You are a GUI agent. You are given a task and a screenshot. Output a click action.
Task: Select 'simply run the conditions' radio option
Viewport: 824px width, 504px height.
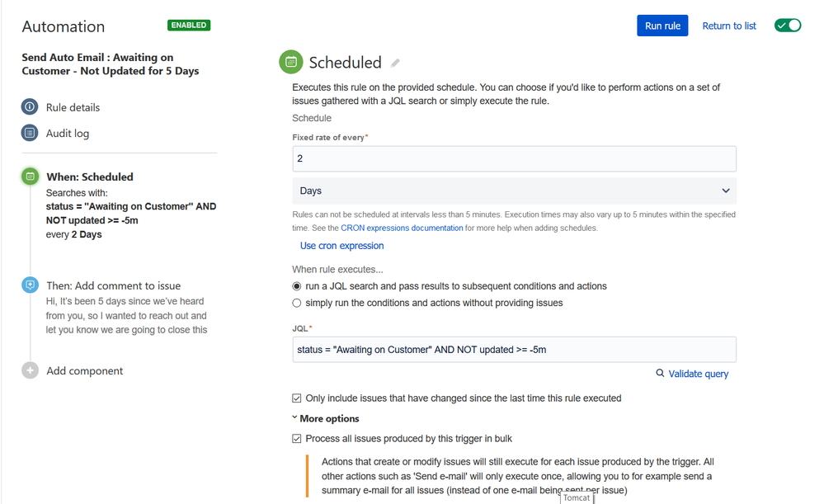tap(297, 304)
